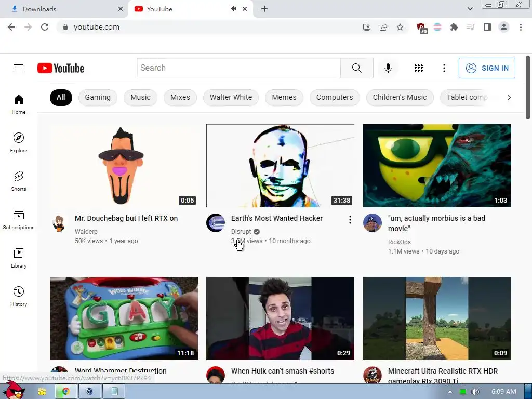Open the morbius 1:03 video thumbnail

click(437, 166)
